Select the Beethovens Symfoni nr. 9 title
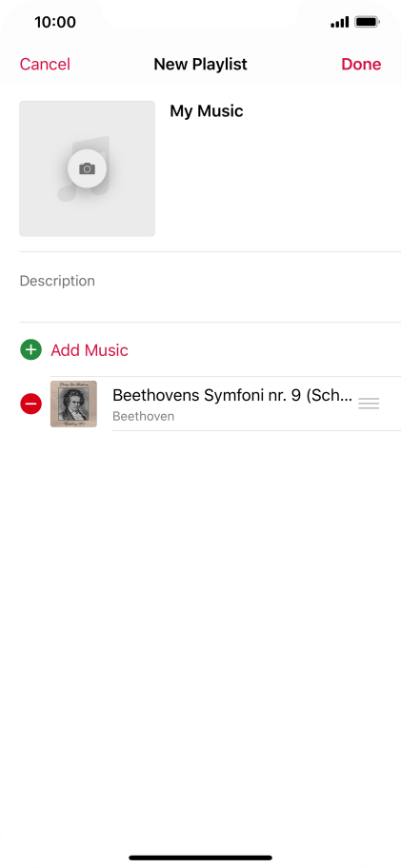Viewport: 401px width, 868px height. (232, 395)
